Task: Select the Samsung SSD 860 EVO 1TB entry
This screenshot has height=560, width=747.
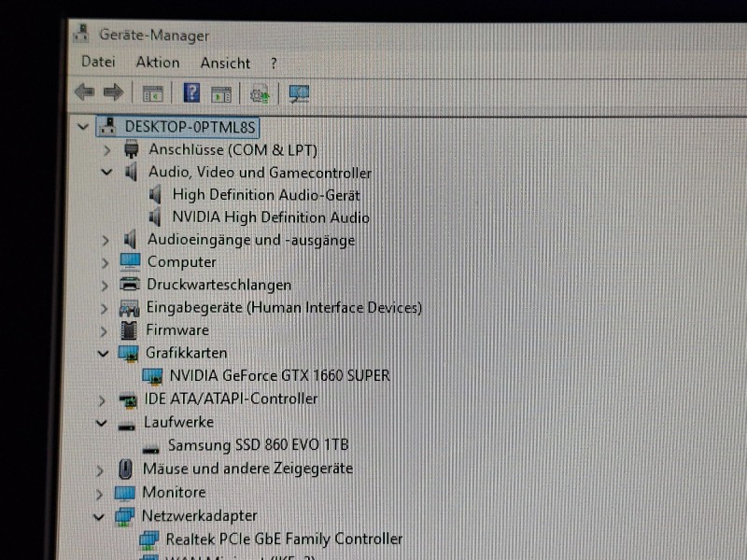Action: click(x=258, y=445)
